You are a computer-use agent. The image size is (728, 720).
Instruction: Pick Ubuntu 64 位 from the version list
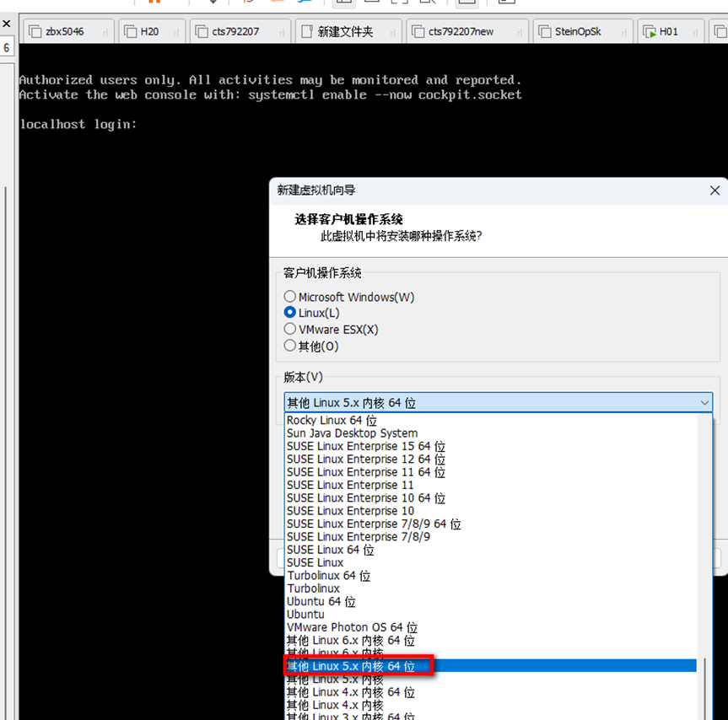tap(491, 602)
